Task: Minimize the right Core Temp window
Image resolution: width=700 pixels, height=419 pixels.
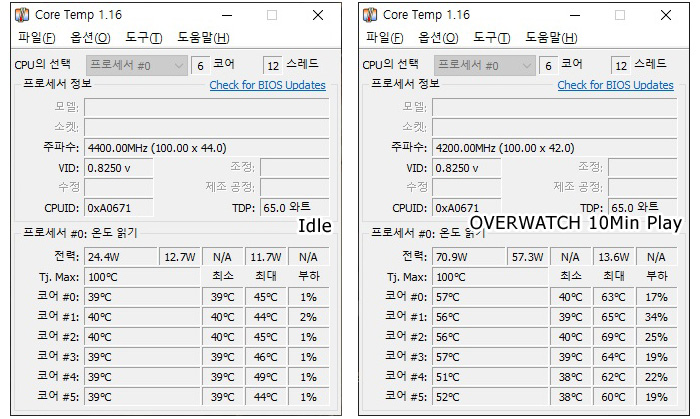Action: (575, 16)
